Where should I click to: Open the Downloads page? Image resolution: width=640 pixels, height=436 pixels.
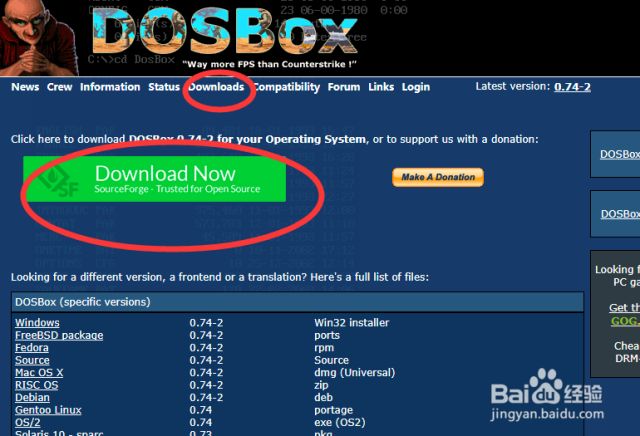(x=216, y=87)
